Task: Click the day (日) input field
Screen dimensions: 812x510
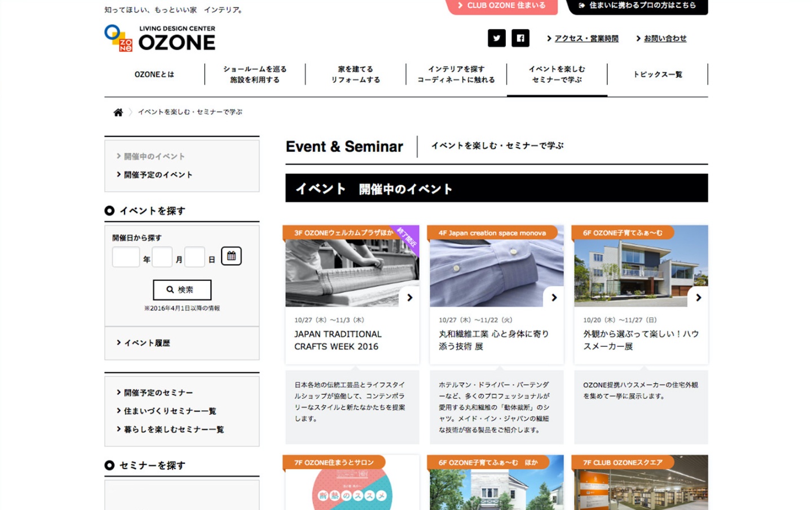Action: pos(195,257)
